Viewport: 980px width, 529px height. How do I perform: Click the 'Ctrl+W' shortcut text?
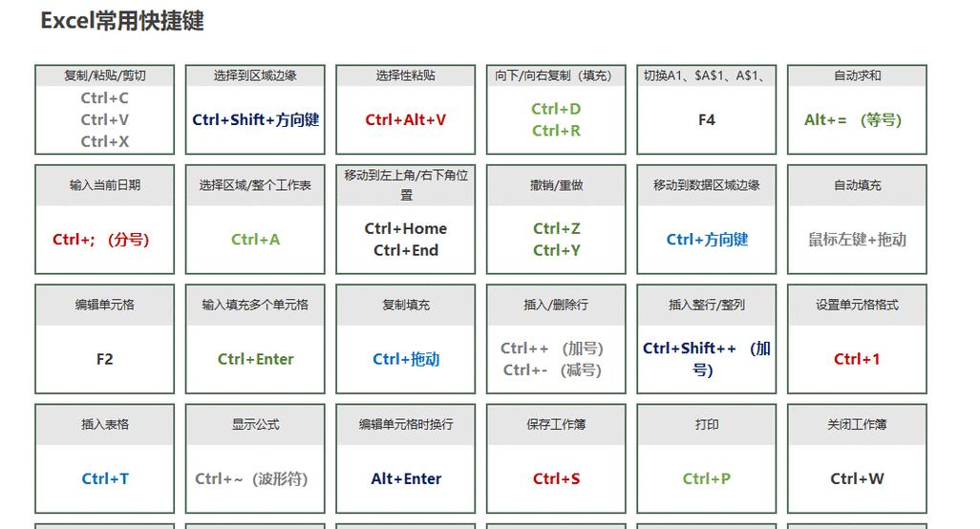point(857,479)
